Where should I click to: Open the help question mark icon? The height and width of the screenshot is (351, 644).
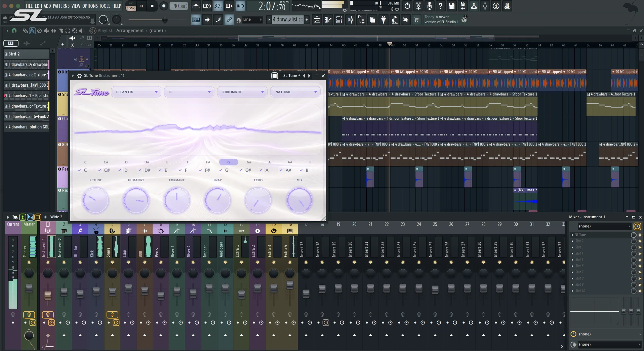pyautogui.click(x=441, y=6)
